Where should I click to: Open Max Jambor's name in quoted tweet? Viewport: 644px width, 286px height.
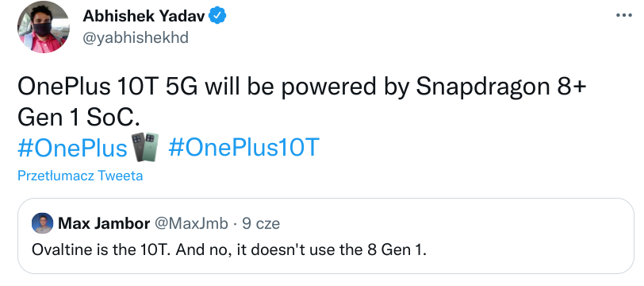(x=104, y=224)
